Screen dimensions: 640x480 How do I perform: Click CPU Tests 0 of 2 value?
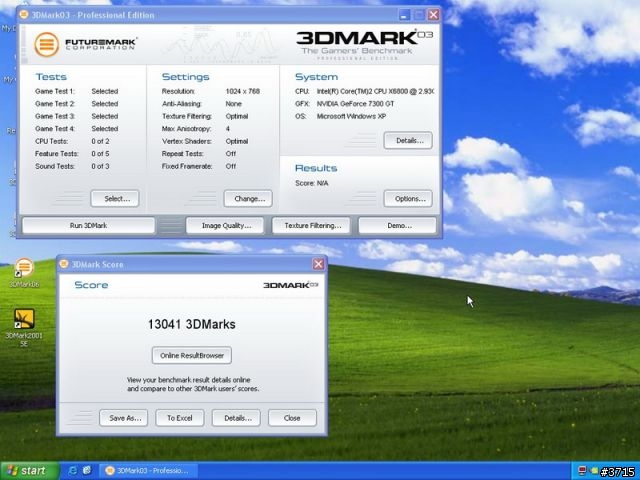coord(100,141)
